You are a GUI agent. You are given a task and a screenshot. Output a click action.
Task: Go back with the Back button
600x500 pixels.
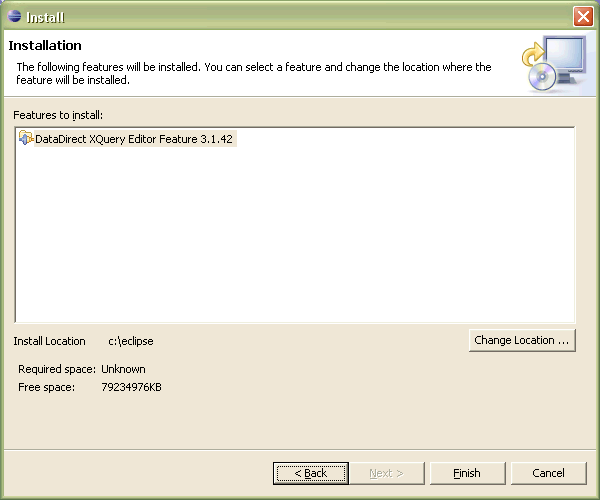(x=311, y=473)
